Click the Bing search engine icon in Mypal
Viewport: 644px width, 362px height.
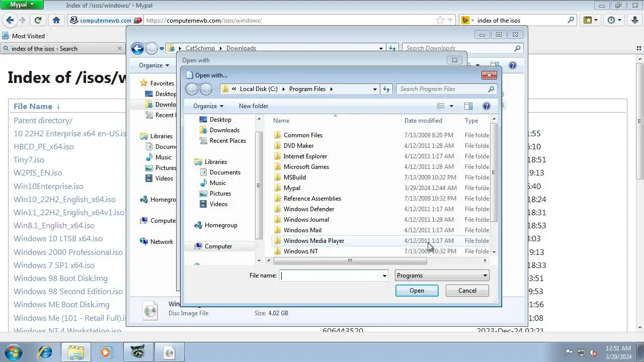466,21
